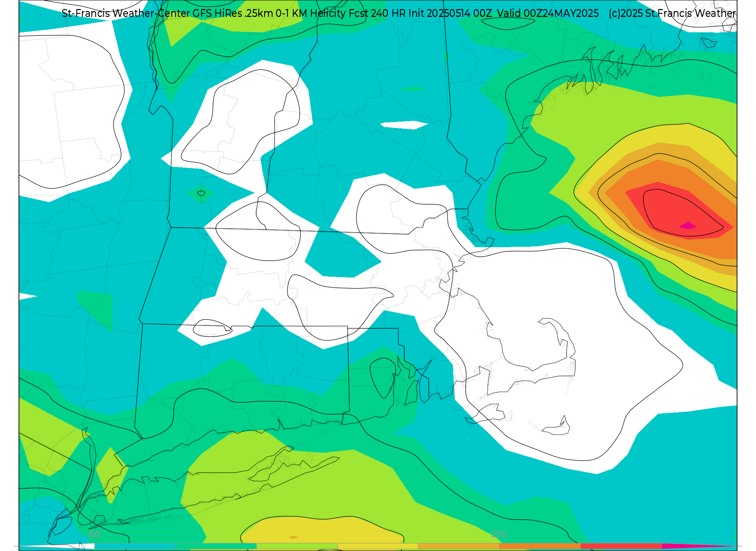Image resolution: width=756 pixels, height=551 pixels.
Task: Click the cyan segment of the color bar
Action: point(135,546)
